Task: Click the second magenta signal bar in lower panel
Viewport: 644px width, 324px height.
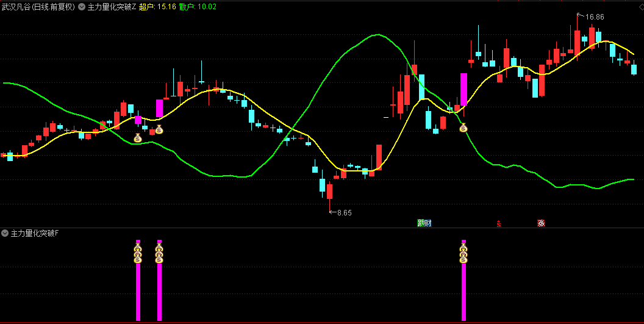Action: click(159, 281)
